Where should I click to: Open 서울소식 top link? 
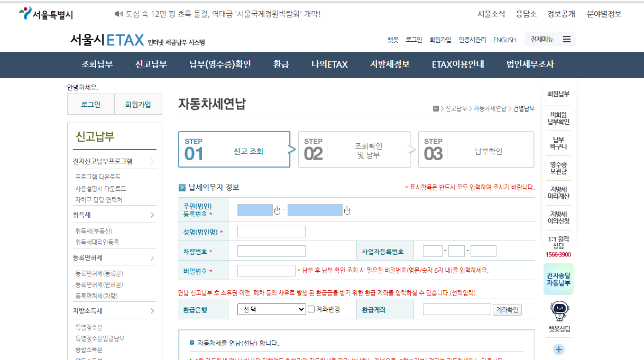491,14
